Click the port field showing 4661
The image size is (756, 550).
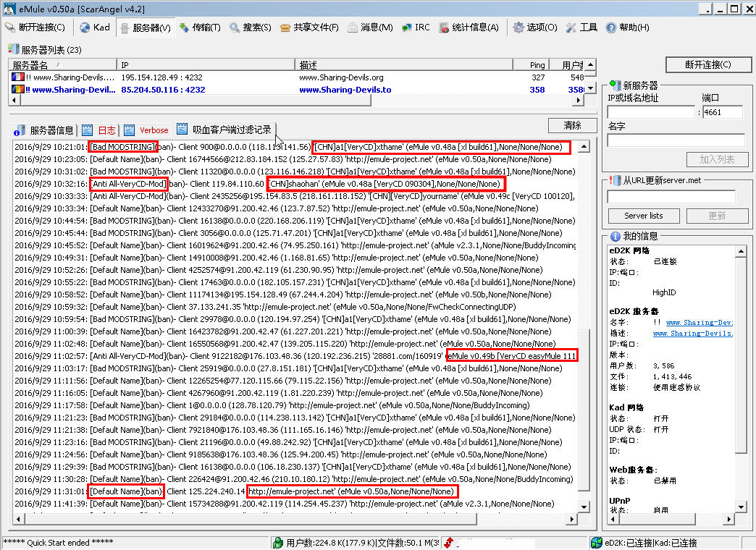[722, 112]
